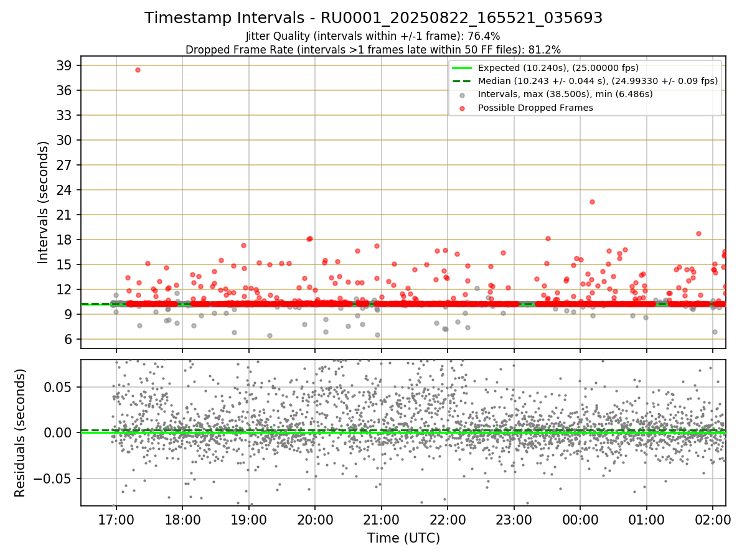Click the plot title 'Timestamp Intervals - RU0001_20250822_165521_035693'
Viewport: 747px width, 560px height.
(x=374, y=18)
